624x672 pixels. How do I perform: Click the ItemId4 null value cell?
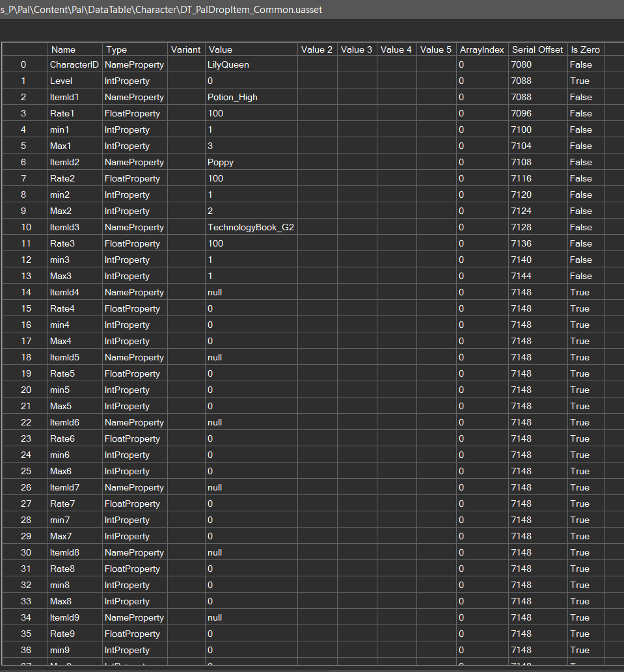coord(252,292)
